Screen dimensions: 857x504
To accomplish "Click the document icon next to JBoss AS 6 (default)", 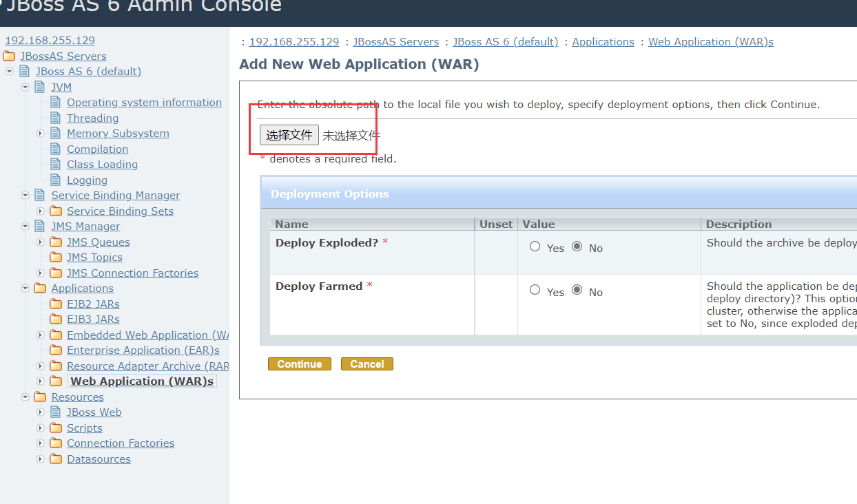I will (25, 71).
